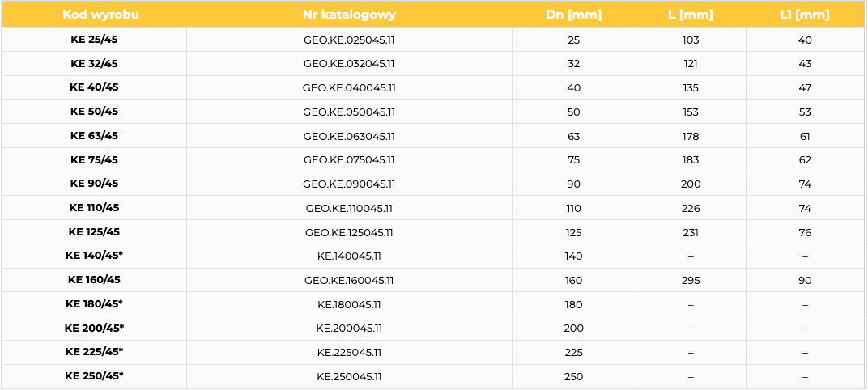Image resolution: width=868 pixels, height=390 pixels.
Task: Click L value 183 in KE 75/45 row
Action: [691, 160]
